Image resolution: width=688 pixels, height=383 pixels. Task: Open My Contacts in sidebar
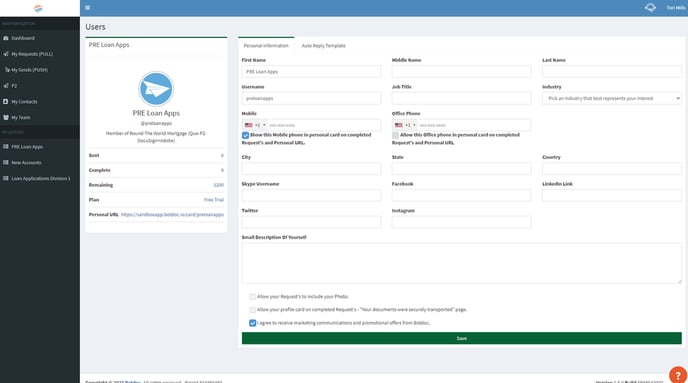click(x=24, y=102)
